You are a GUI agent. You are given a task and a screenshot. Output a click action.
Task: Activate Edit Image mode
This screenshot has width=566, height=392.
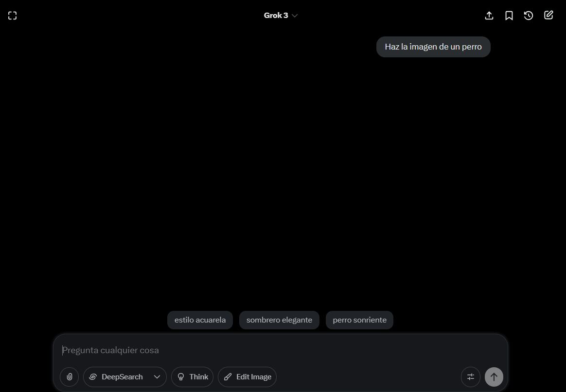click(247, 376)
